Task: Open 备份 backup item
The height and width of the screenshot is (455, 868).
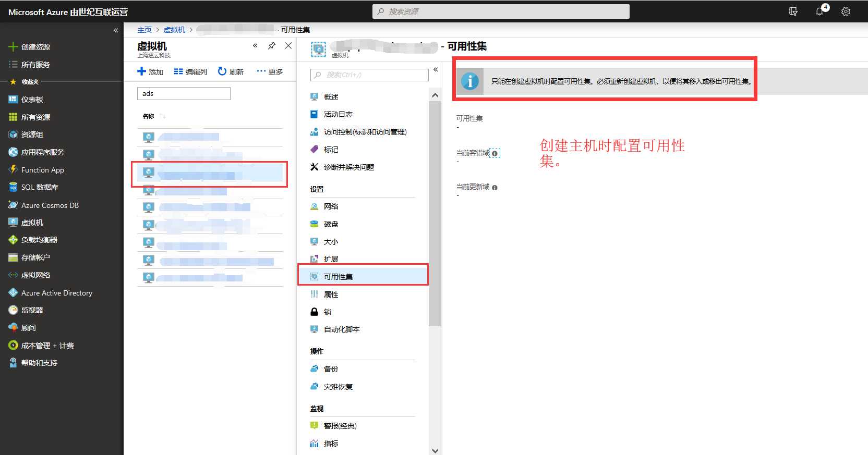Action: tap(331, 369)
